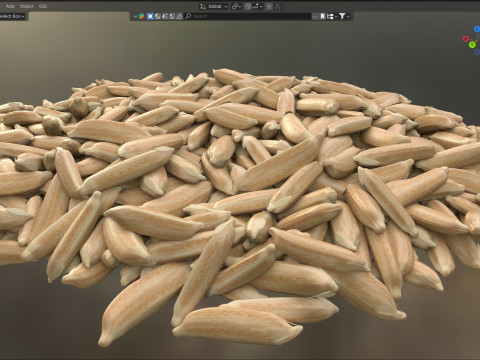This screenshot has width=480, height=360.
Task: Open the snapping options dropdown
Action: 258,6
